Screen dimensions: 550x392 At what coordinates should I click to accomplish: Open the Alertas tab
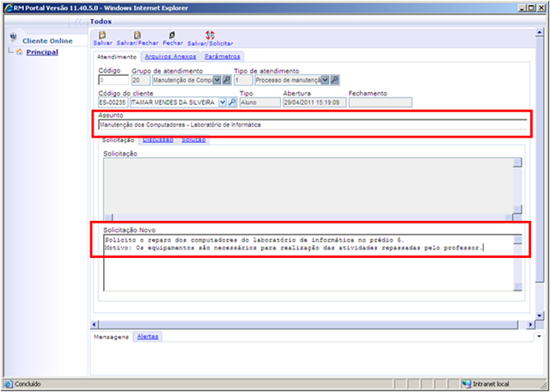(148, 336)
